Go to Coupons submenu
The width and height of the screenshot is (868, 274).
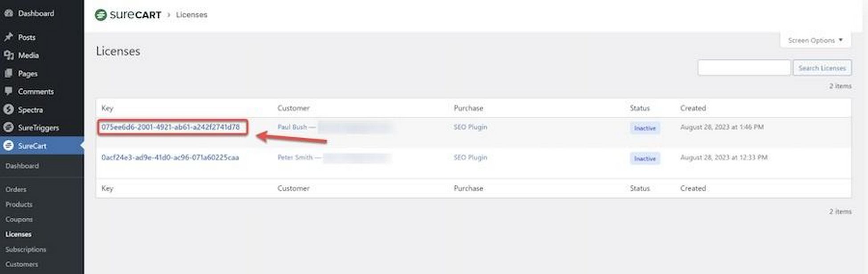[x=19, y=219]
